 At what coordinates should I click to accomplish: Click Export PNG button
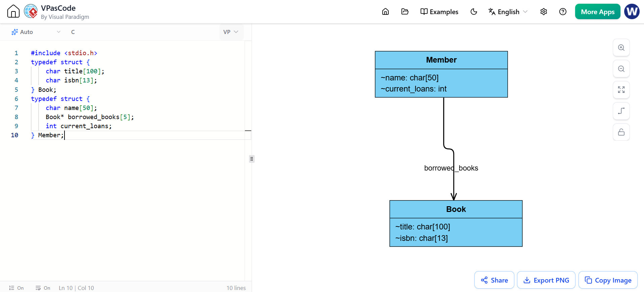(546, 280)
